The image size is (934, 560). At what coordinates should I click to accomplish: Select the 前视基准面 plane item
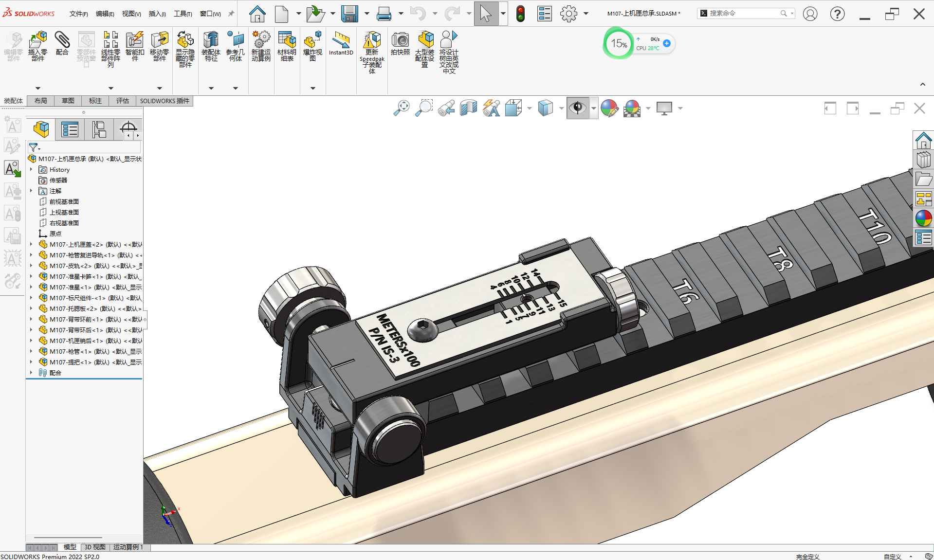click(x=64, y=201)
